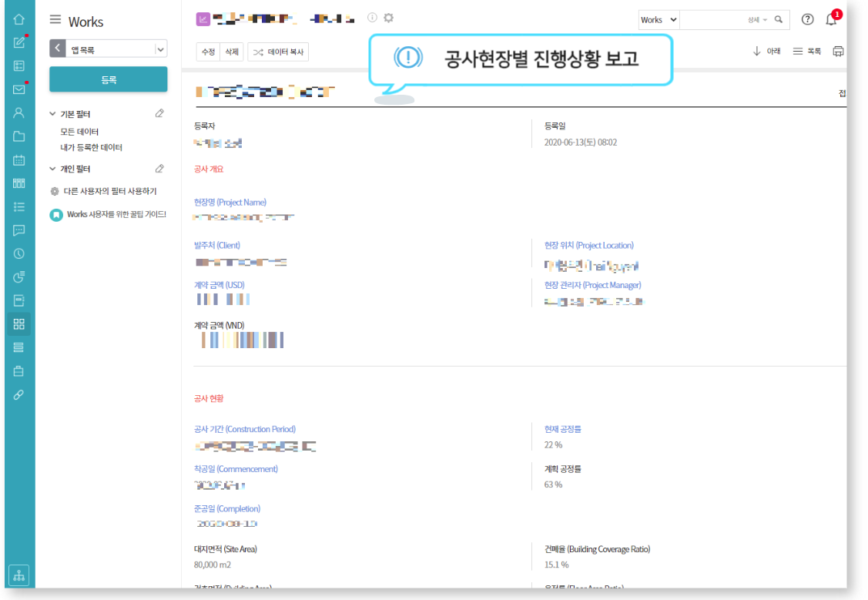Open the bookshelf columns icon in sidebar
868x600 pixels.
[x=18, y=183]
